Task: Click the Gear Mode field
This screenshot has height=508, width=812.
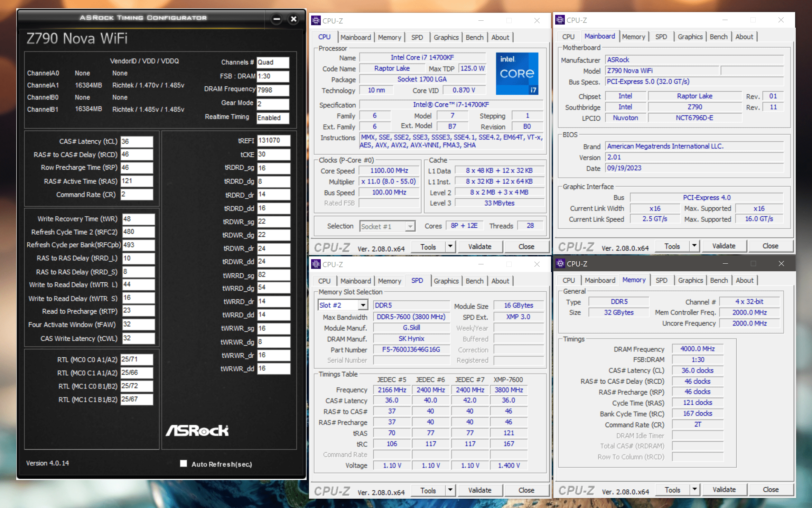Action: [x=273, y=104]
